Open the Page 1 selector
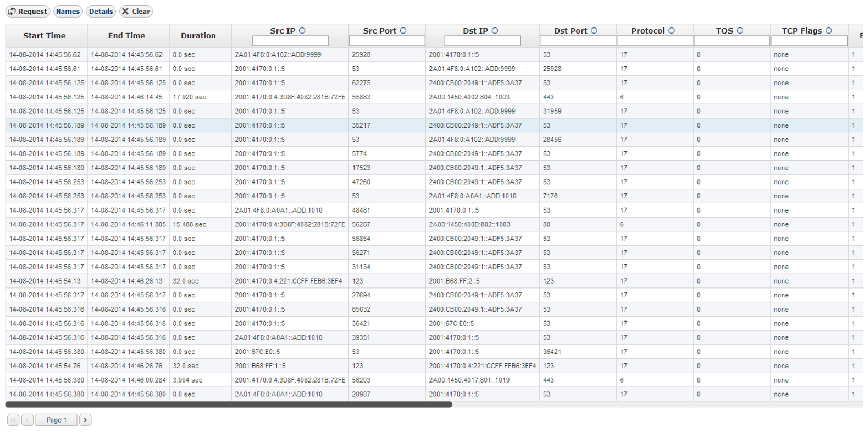The width and height of the screenshot is (868, 438). point(56,420)
